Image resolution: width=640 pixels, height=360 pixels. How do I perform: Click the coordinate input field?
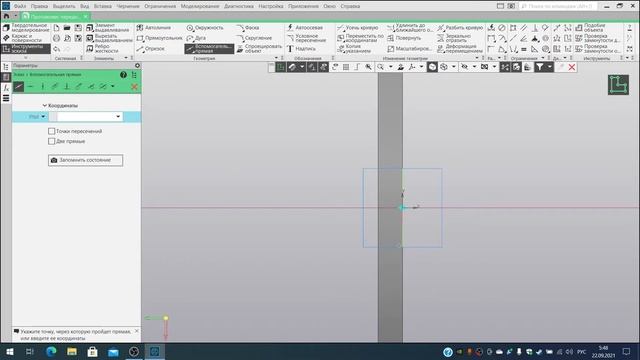(x=86, y=117)
